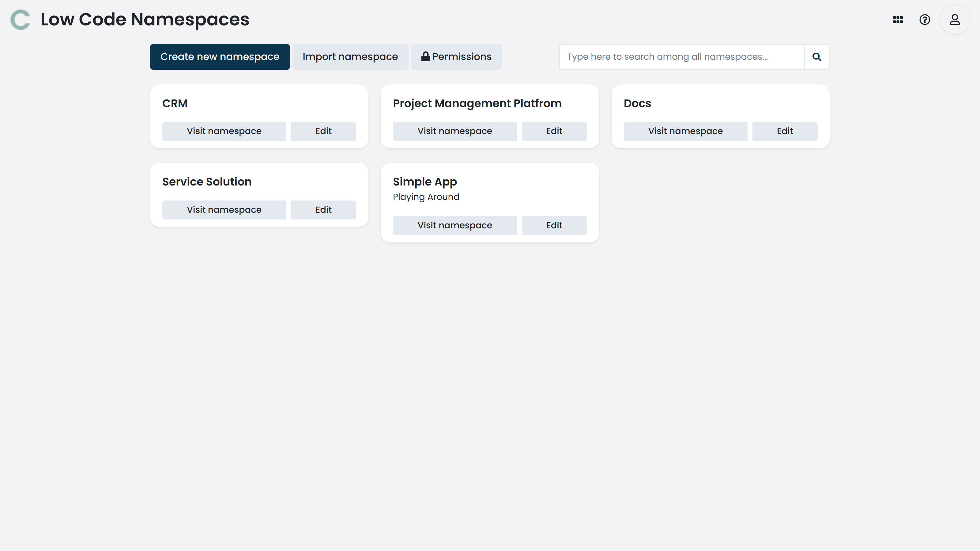Edit the CRM namespace

[323, 131]
